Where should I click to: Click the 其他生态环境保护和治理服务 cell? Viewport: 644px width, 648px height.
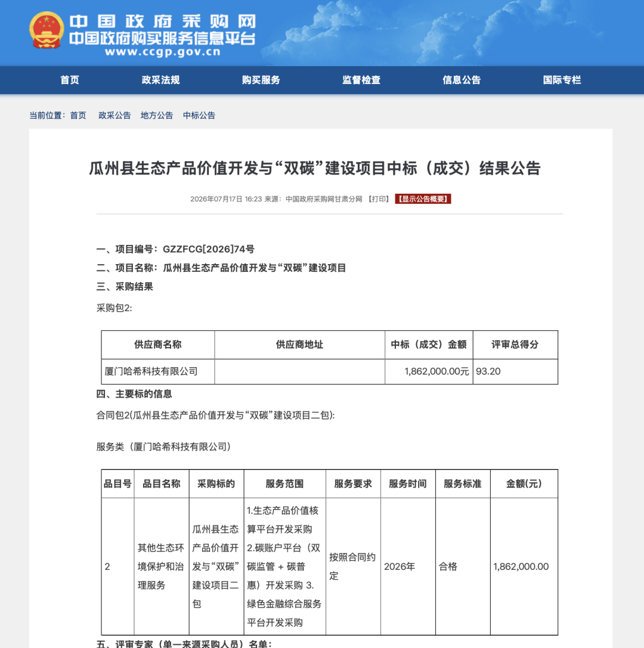161,566
